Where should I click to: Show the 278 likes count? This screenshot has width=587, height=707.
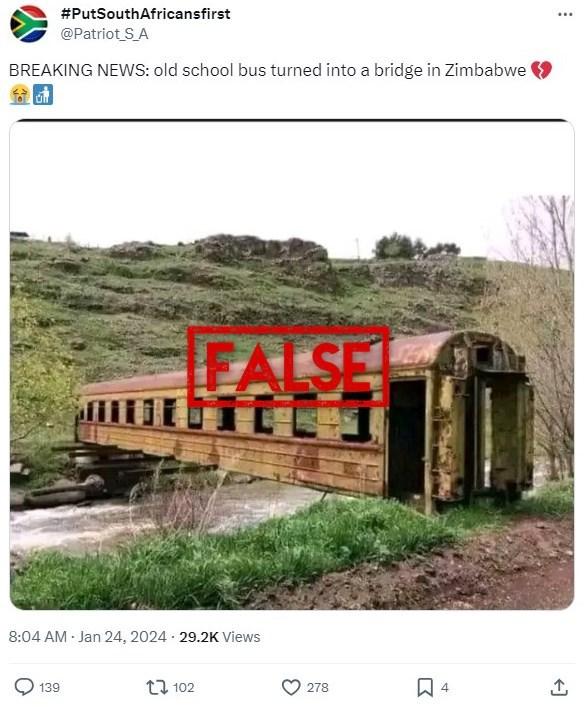pos(317,688)
